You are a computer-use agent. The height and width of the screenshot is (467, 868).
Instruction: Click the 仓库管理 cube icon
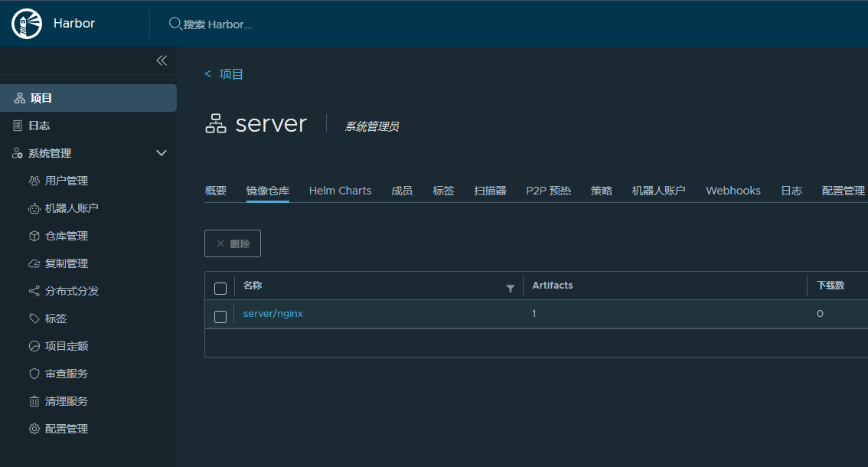point(34,236)
